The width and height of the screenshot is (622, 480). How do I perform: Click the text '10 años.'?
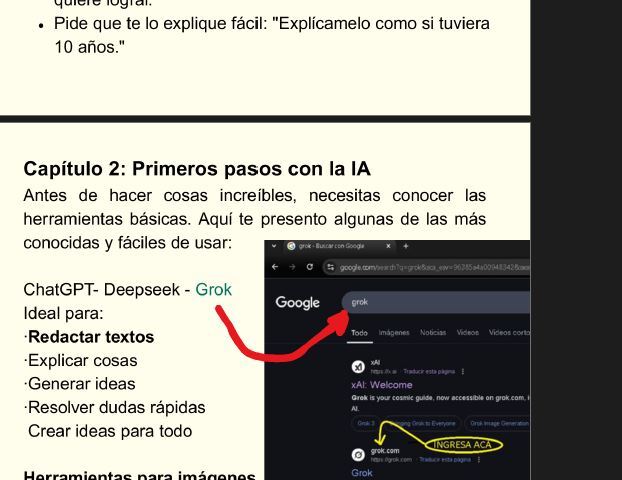coord(89,47)
